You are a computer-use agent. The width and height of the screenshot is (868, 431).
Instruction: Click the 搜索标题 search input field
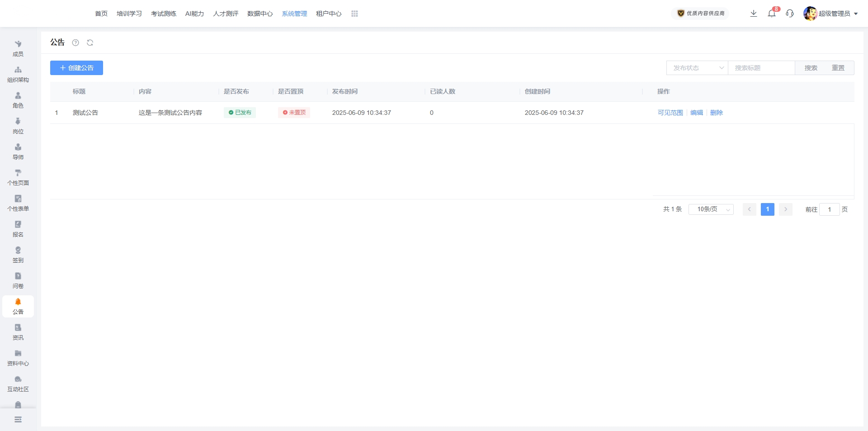tap(761, 68)
